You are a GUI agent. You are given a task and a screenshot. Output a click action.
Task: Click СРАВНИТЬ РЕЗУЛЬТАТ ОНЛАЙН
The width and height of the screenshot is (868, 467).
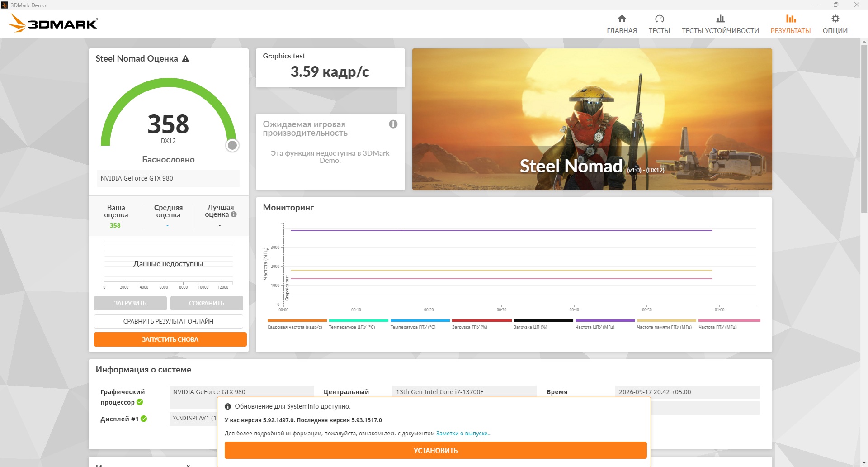169,321
